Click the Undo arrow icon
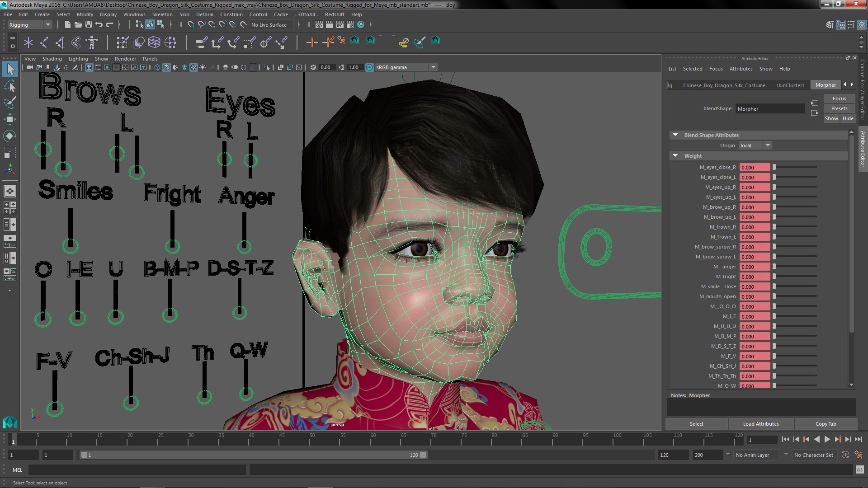 [x=99, y=25]
